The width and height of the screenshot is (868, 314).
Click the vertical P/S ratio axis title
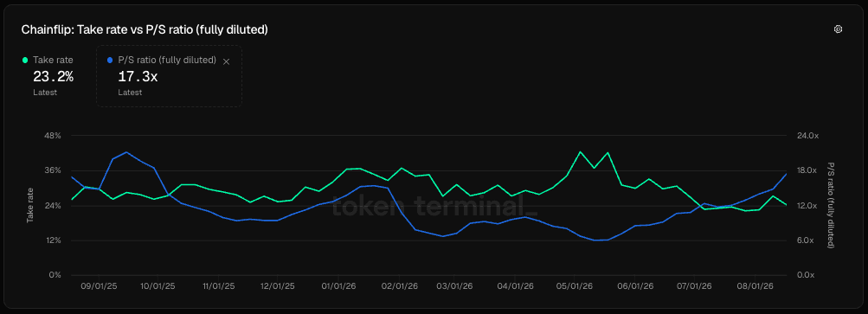pos(831,206)
